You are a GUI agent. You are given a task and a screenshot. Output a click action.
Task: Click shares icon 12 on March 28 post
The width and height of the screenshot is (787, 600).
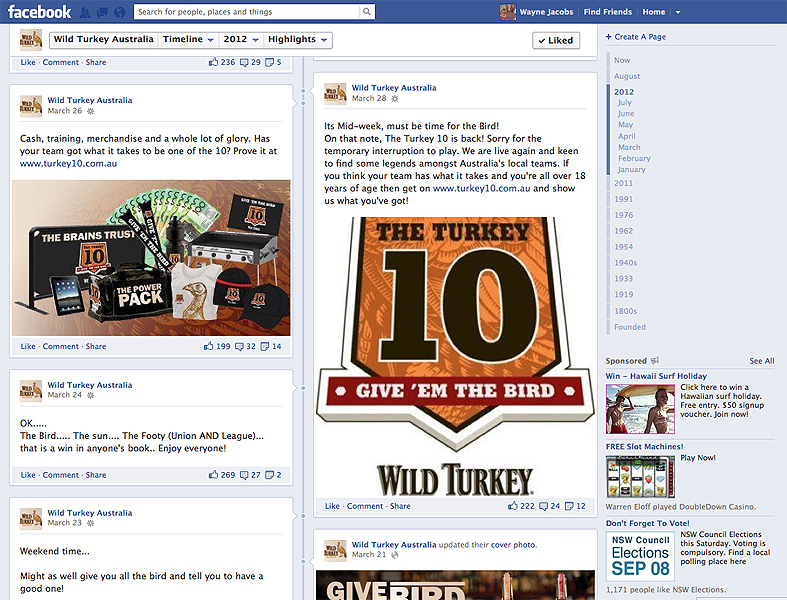point(569,506)
